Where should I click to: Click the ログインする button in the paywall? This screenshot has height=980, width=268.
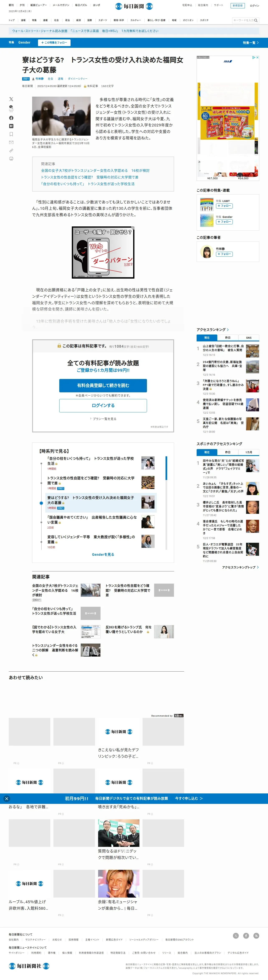pos(103,405)
